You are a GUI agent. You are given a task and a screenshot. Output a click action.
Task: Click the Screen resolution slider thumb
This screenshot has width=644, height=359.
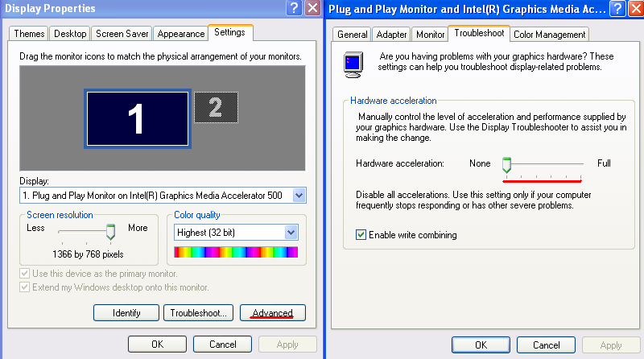[110, 232]
